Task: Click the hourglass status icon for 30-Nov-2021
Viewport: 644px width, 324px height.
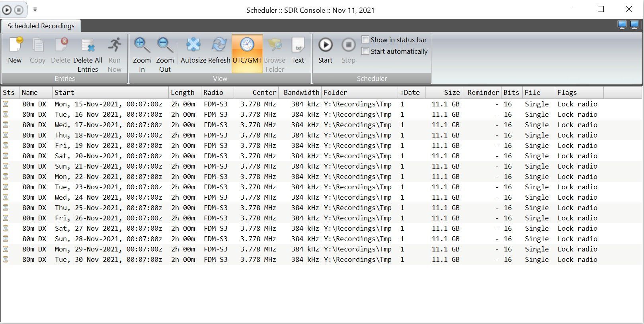Action: 6,259
